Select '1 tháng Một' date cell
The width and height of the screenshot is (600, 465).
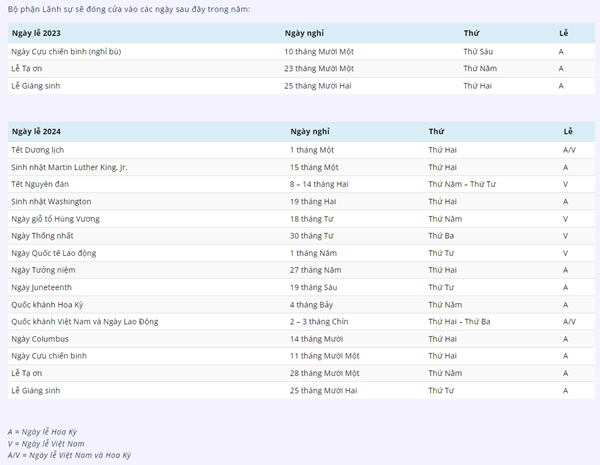(312, 150)
